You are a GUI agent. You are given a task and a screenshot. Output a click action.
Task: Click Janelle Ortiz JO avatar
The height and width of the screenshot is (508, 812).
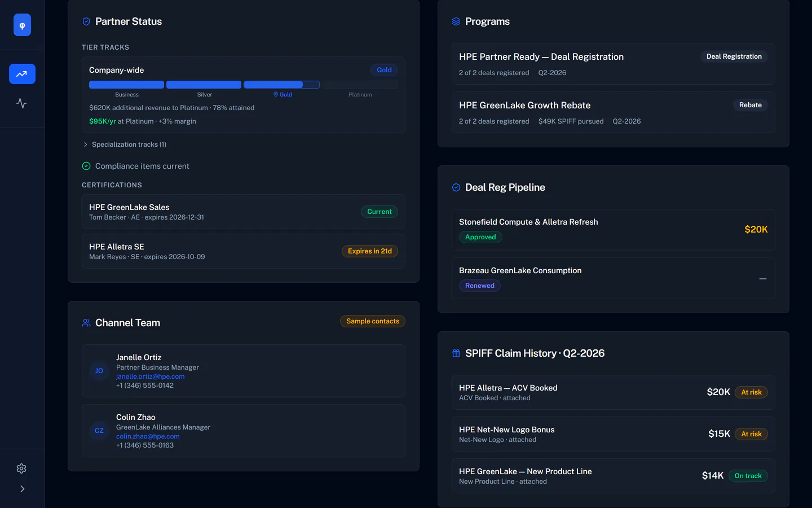click(99, 371)
